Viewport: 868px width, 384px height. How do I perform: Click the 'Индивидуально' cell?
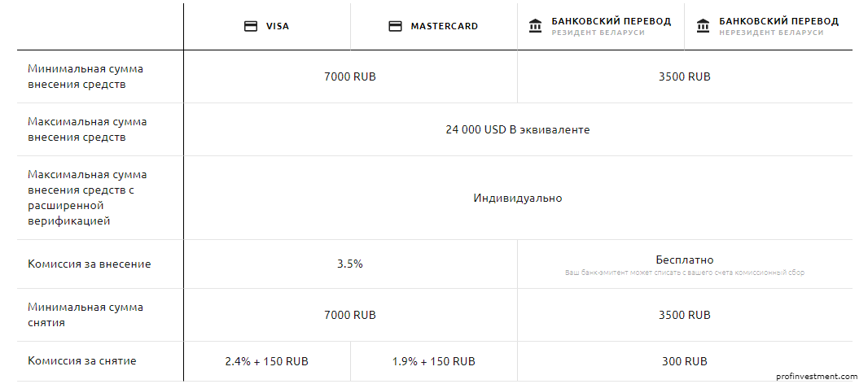(518, 198)
